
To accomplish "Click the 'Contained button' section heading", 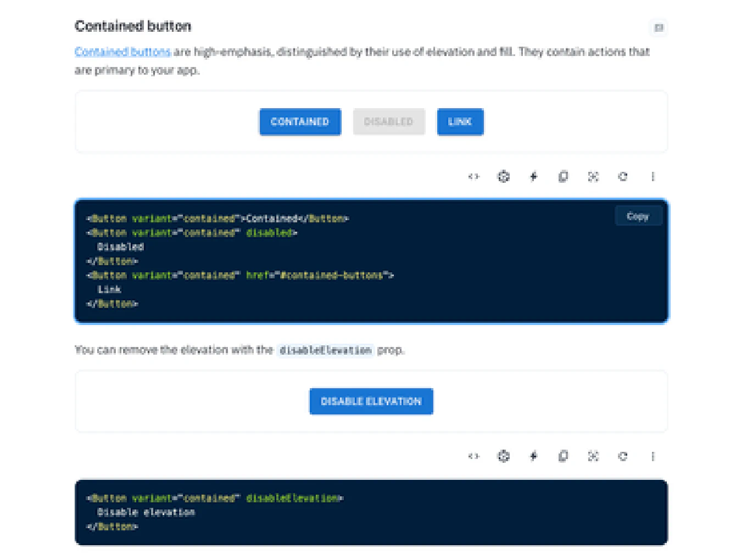I will [133, 26].
